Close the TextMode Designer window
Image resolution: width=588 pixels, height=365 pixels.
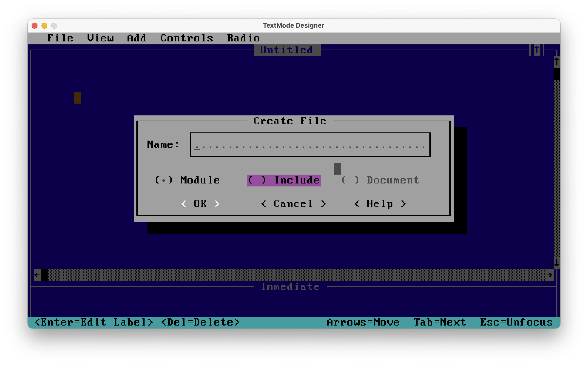(35, 26)
